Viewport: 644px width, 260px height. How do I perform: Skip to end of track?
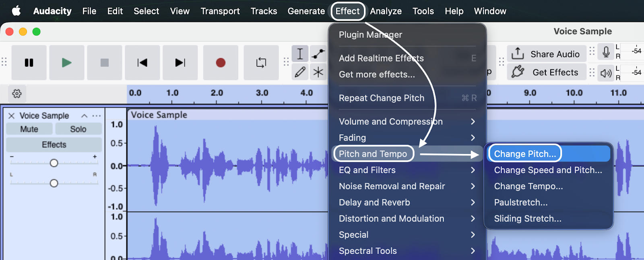tap(180, 63)
